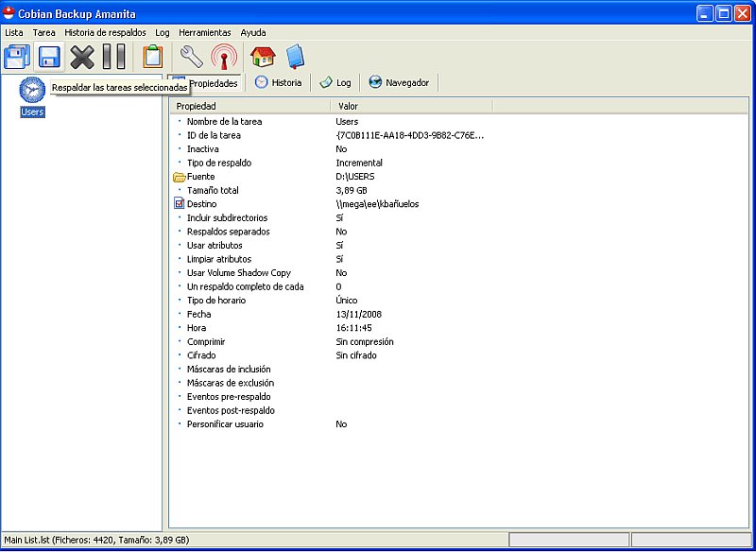
Task: Click the run all tasks double-floppy icon
Action: 17,57
